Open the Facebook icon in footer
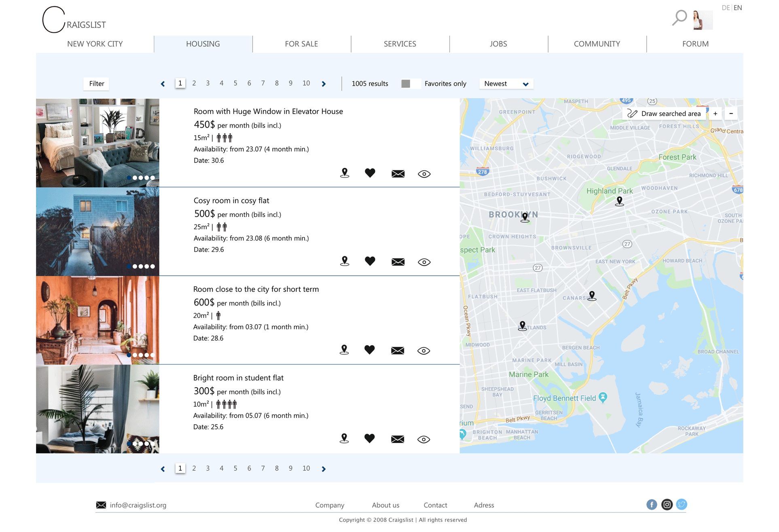779x532 pixels. 652,505
